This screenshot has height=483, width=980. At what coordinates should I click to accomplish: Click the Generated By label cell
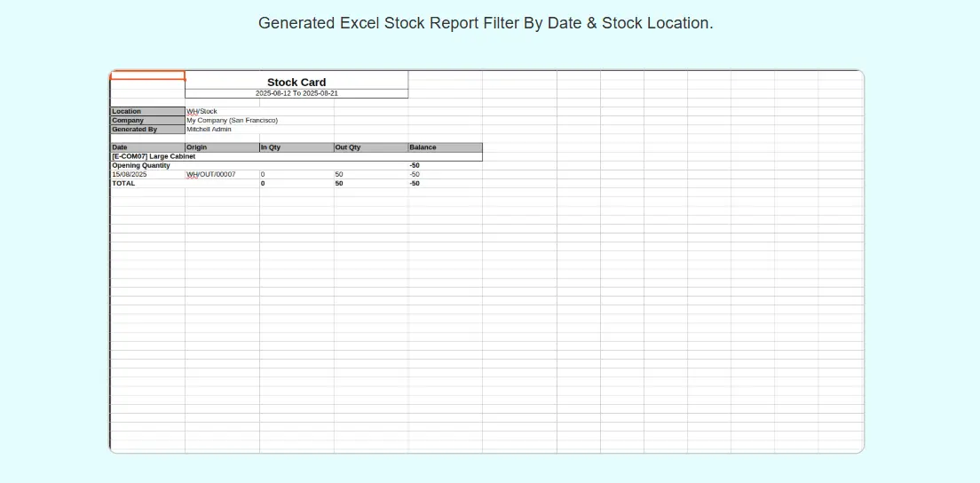(x=147, y=130)
